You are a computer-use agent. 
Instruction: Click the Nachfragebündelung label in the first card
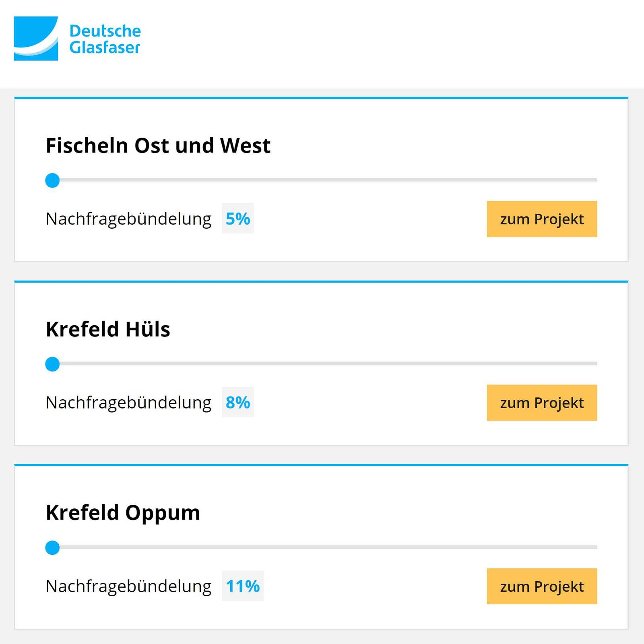pyautogui.click(x=128, y=219)
